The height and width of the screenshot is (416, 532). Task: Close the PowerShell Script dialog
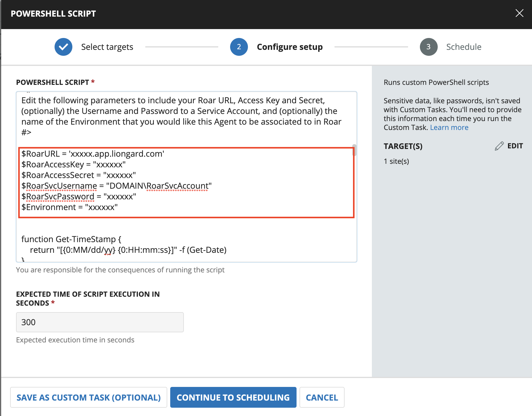(519, 13)
